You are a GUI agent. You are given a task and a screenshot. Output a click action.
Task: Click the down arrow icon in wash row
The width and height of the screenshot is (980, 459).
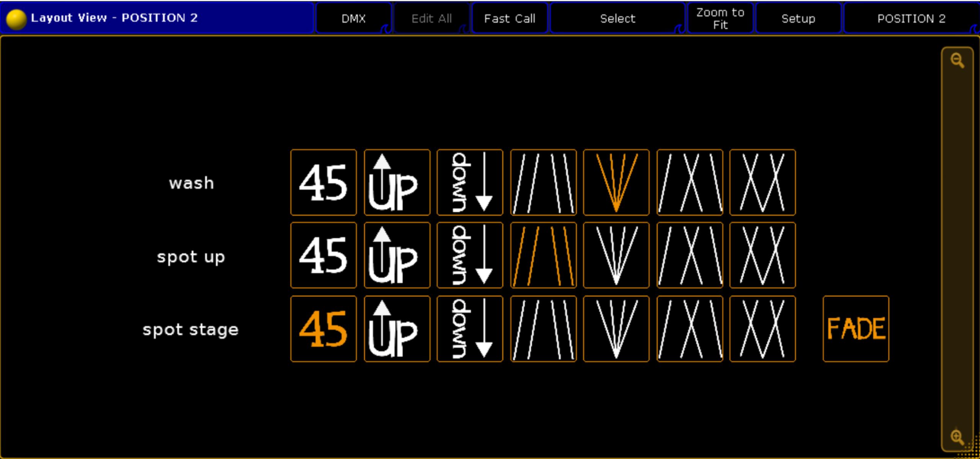pyautogui.click(x=470, y=182)
